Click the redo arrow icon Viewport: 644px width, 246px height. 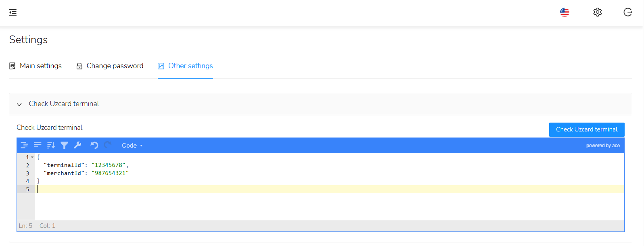(x=108, y=145)
